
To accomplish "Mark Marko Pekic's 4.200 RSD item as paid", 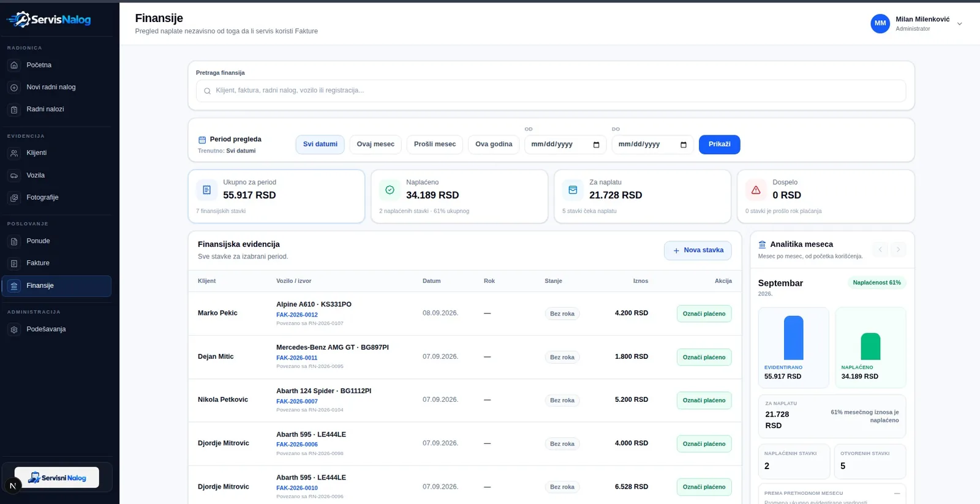I will coord(704,314).
